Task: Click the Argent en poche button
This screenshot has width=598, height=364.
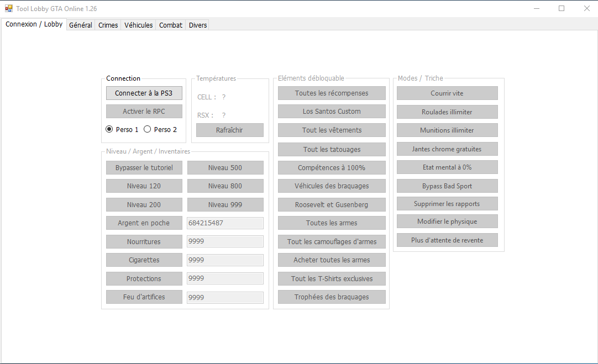Action: click(x=144, y=223)
